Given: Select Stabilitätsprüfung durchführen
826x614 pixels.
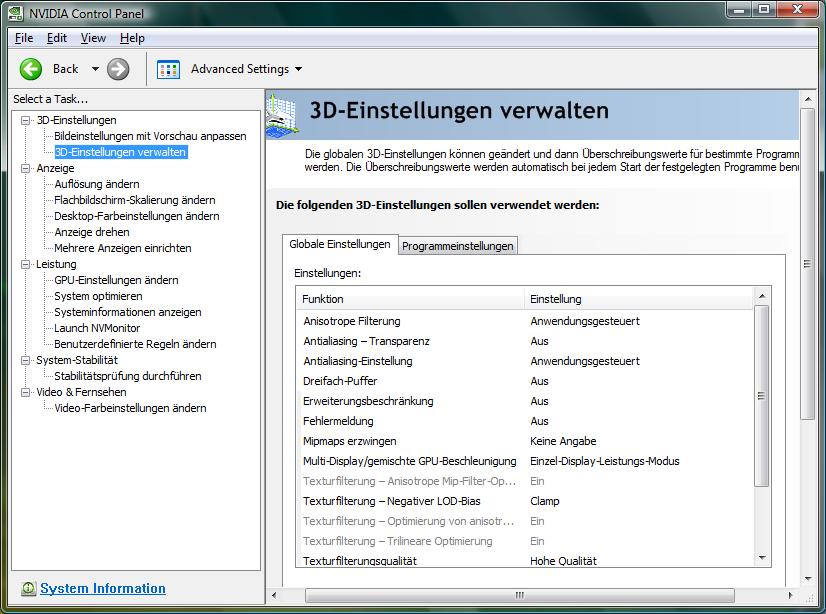Looking at the screenshot, I should click(127, 376).
